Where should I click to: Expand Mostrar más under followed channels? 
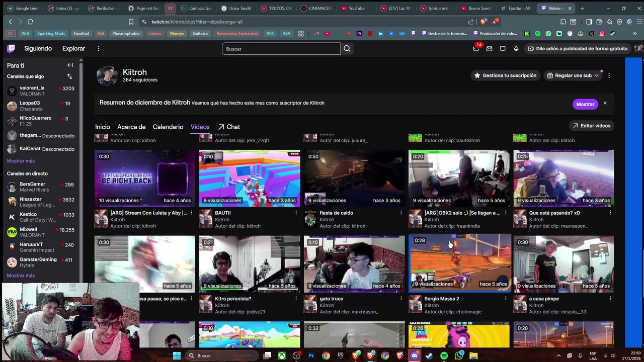pos(21,161)
